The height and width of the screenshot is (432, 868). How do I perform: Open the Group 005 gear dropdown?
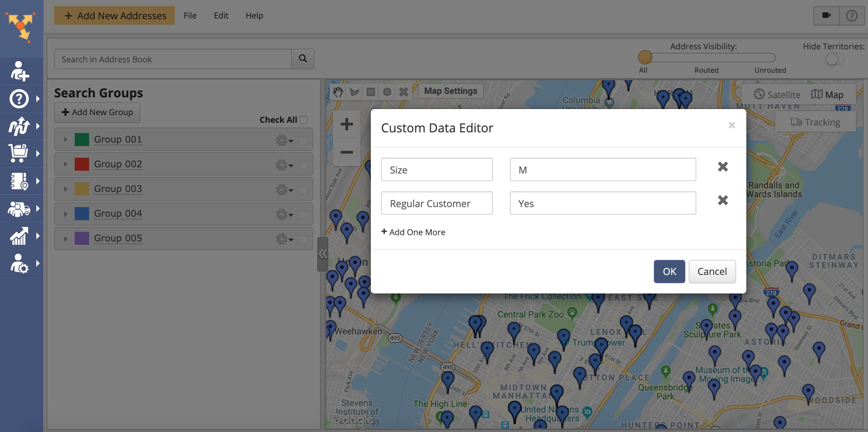(284, 239)
